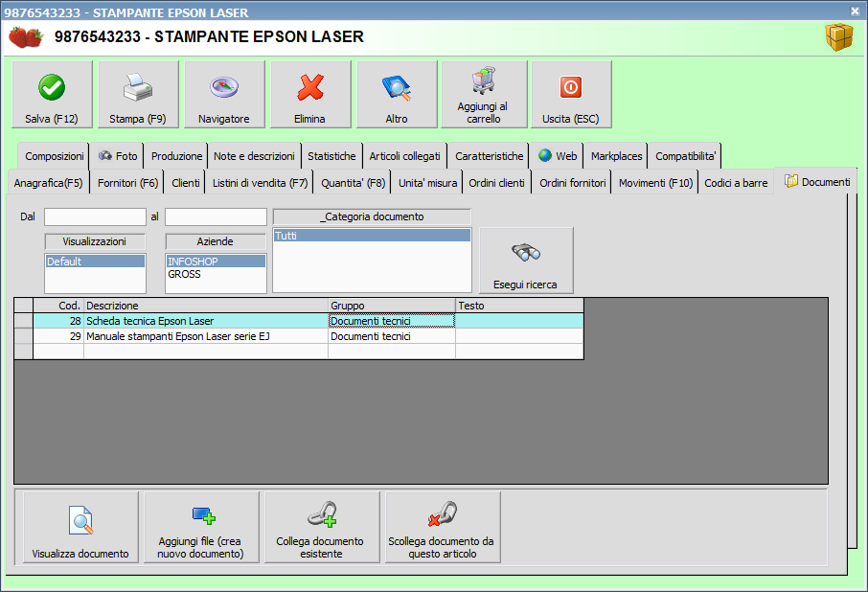The height and width of the screenshot is (592, 868).
Task: Switch to the Compatibilita' tab
Action: (x=685, y=156)
